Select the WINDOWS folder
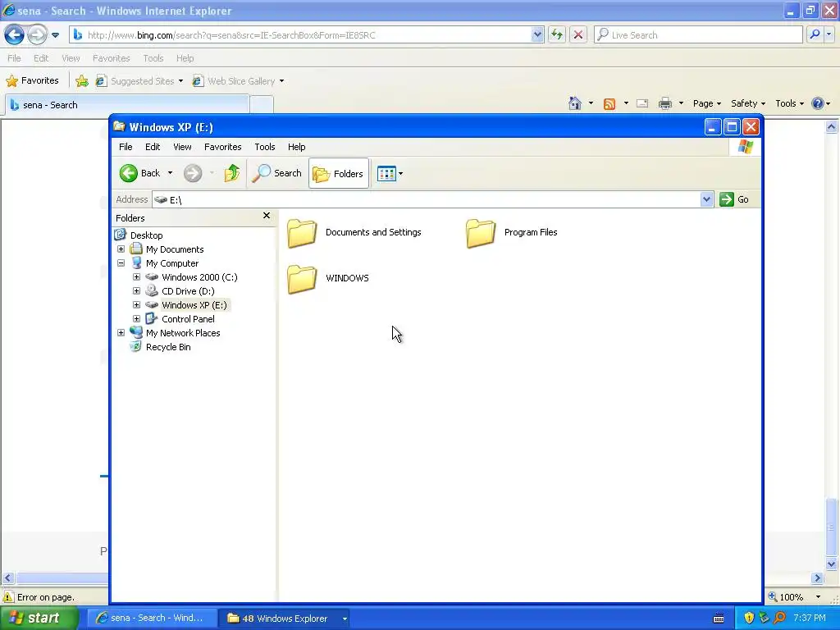The width and height of the screenshot is (840, 630). pyautogui.click(x=328, y=279)
